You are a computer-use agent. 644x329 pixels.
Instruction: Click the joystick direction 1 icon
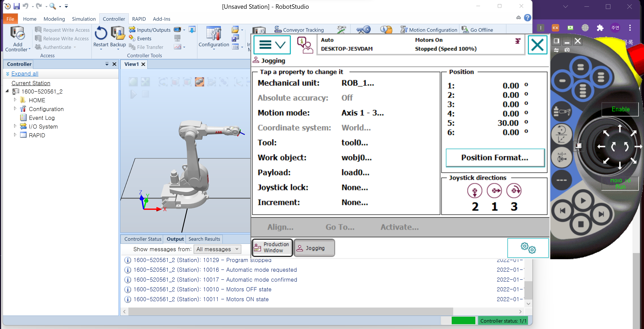click(x=494, y=191)
